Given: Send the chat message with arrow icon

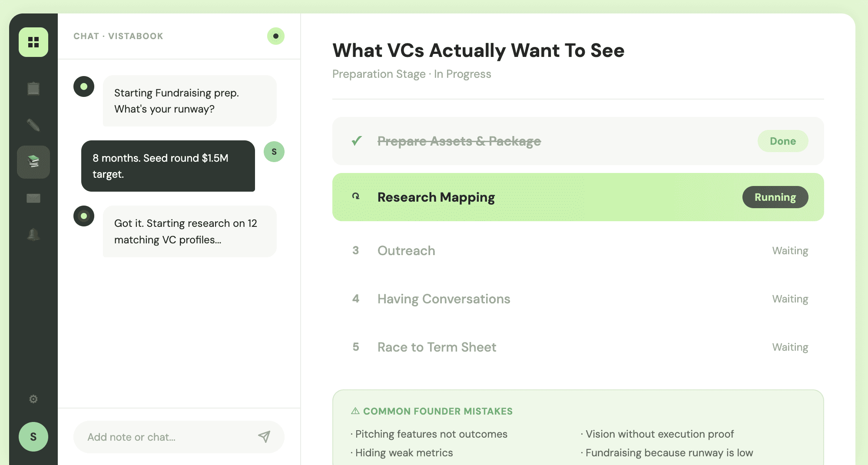Looking at the screenshot, I should 264,437.
